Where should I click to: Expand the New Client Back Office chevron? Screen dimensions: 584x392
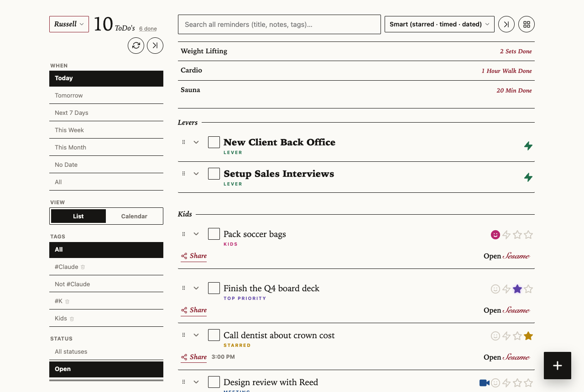(196, 142)
